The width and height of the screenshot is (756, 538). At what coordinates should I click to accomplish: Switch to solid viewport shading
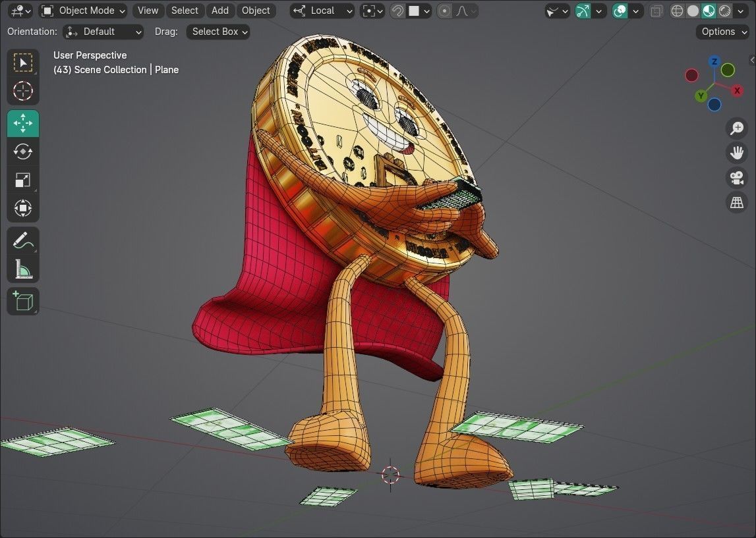pos(693,11)
